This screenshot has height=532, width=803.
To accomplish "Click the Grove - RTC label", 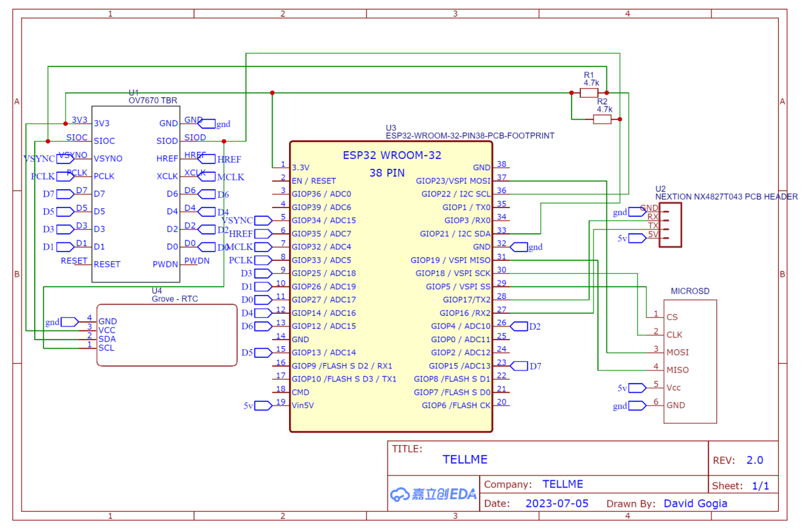I will point(175,299).
